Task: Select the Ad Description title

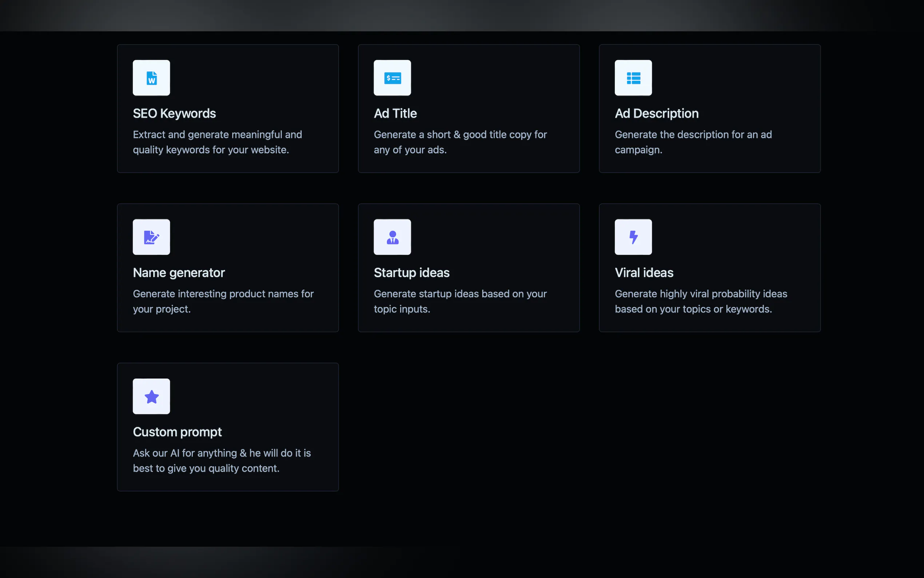Action: coord(656,114)
